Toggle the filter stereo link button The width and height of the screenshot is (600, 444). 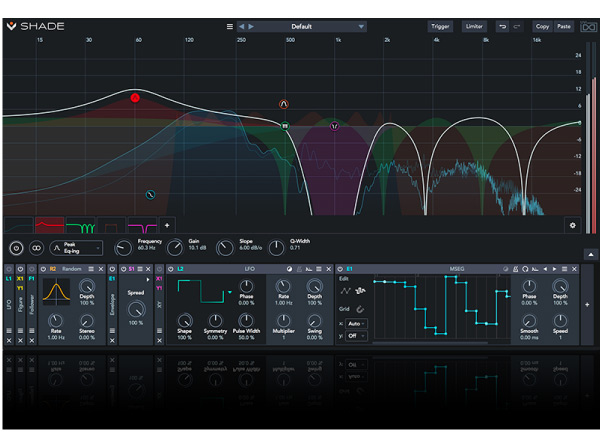pos(36,248)
